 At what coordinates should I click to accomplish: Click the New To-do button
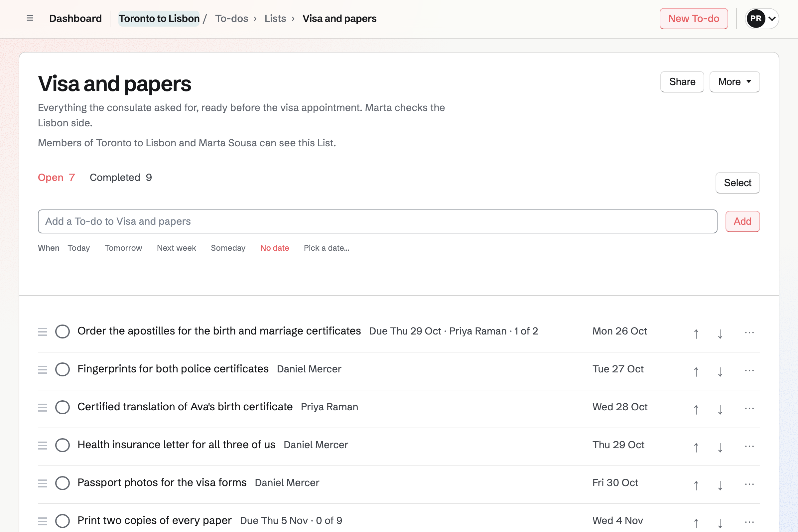[x=694, y=18]
